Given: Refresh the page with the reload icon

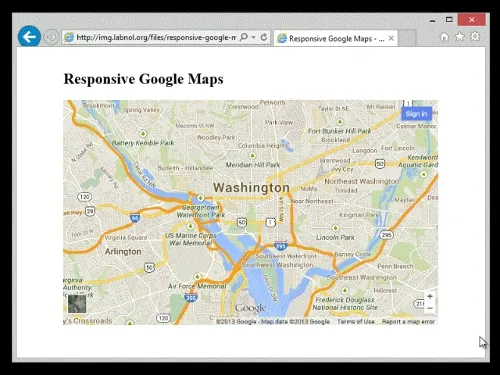Looking at the screenshot, I should tap(264, 37).
